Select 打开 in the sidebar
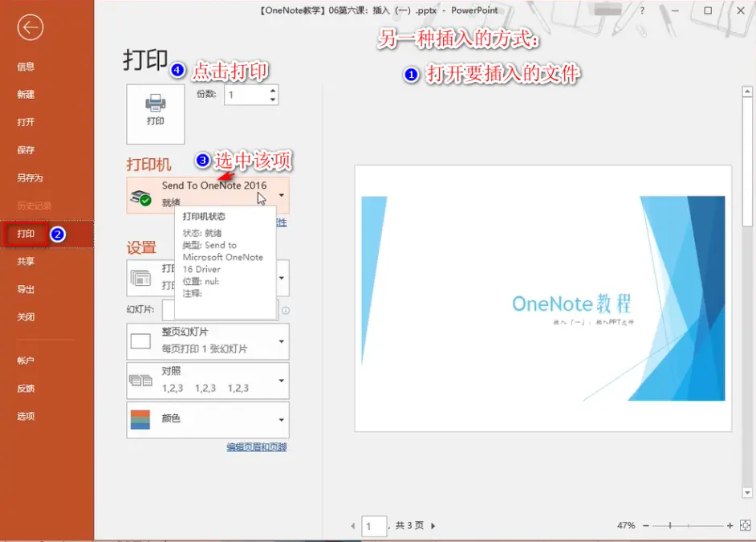756x542 pixels. click(x=26, y=123)
